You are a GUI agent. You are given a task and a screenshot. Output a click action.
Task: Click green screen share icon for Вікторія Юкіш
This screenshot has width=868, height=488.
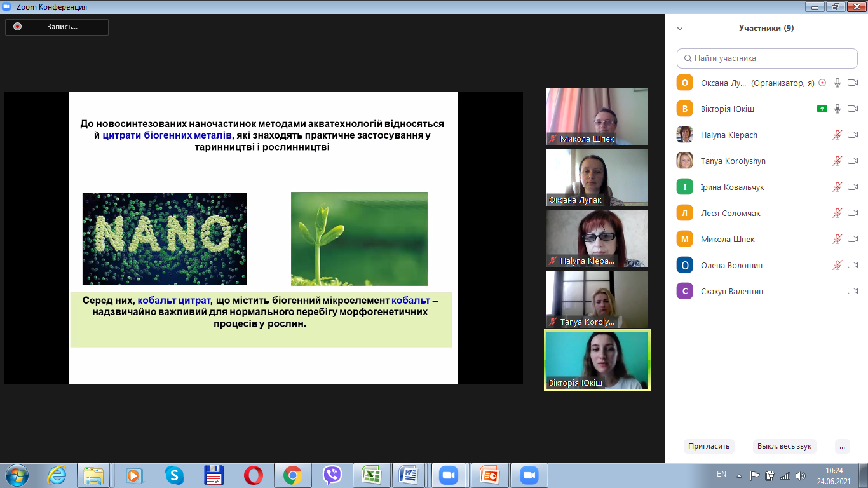(x=822, y=109)
